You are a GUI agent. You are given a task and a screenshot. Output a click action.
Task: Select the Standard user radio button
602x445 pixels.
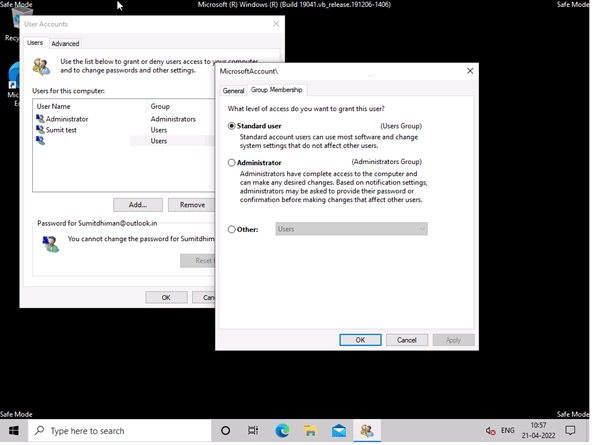pyautogui.click(x=232, y=126)
